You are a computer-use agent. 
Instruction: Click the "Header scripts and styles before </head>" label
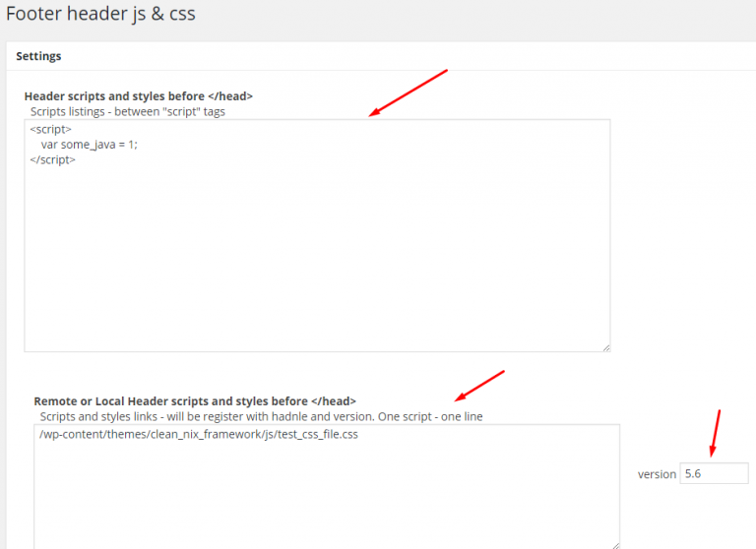(x=139, y=95)
